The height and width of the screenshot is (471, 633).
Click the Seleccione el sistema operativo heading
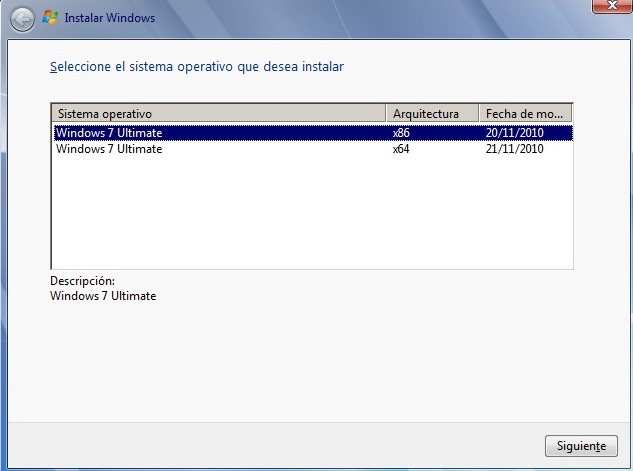197,67
